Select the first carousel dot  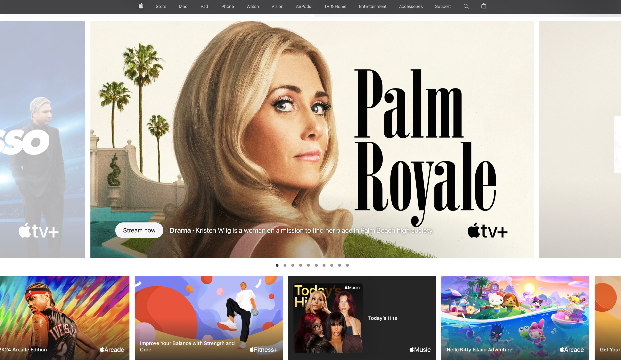(277, 265)
